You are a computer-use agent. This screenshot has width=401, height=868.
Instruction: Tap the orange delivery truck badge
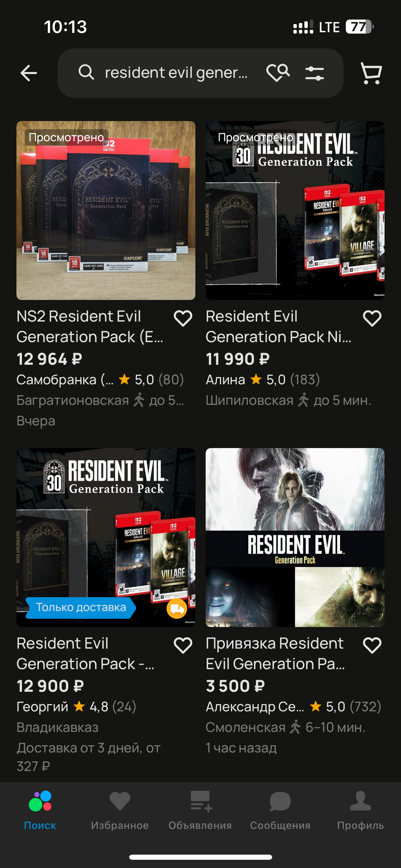177,608
